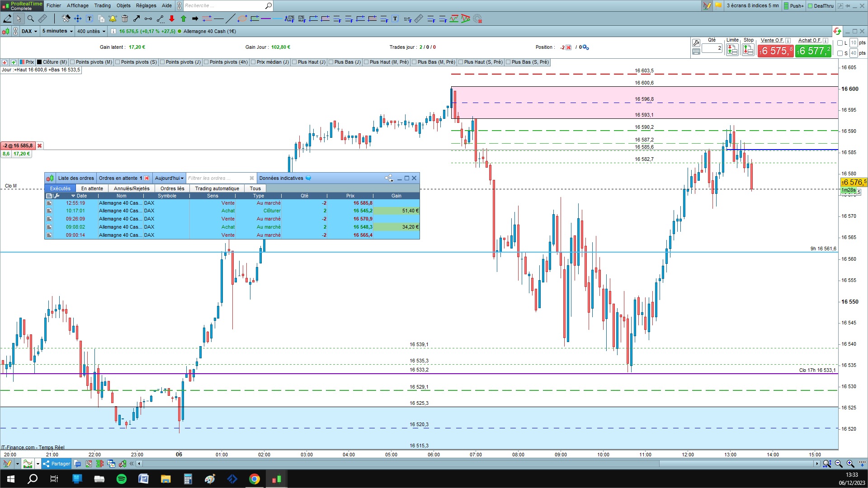Select the red down arrow tool
Screen dimensions: 868x488
172,19
